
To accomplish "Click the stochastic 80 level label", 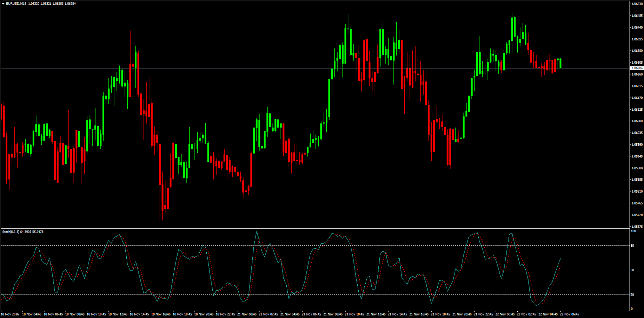I will 632,246.
